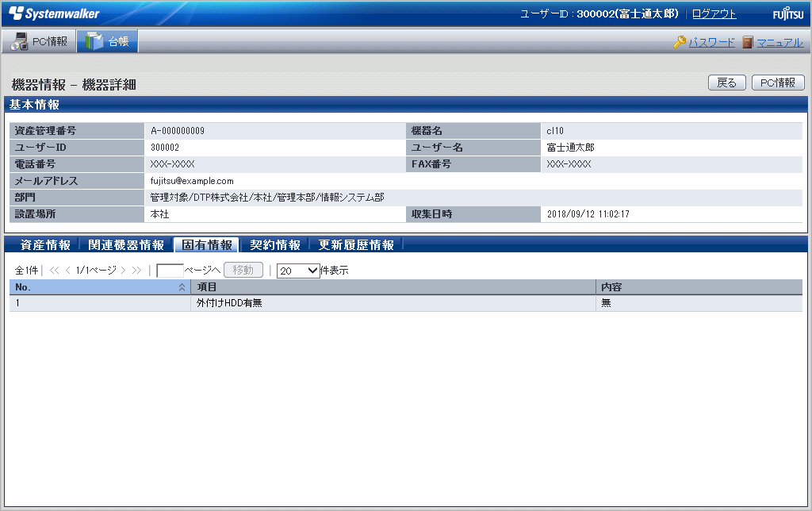Click the book icon next to マニュアル
The height and width of the screenshot is (511, 812).
[747, 42]
